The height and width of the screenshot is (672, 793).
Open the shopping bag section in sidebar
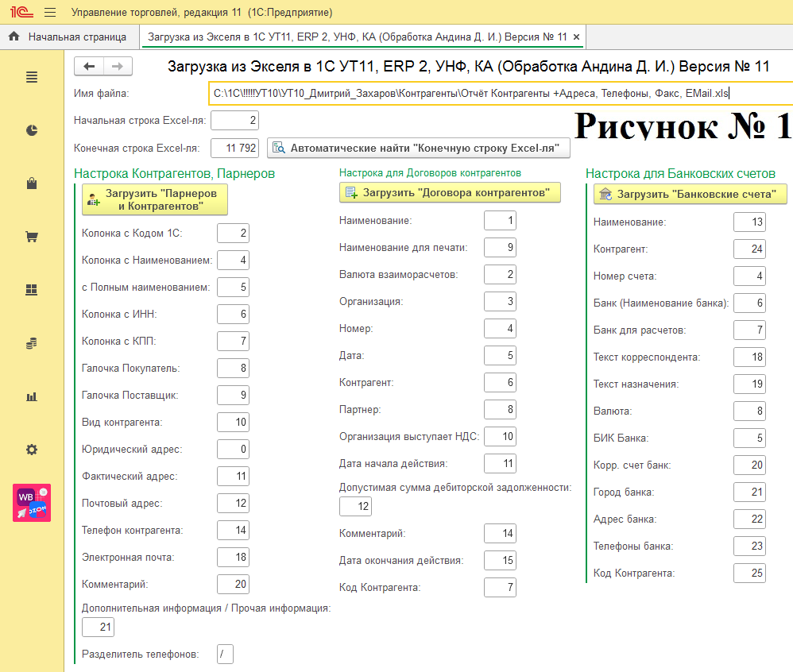coord(31,183)
